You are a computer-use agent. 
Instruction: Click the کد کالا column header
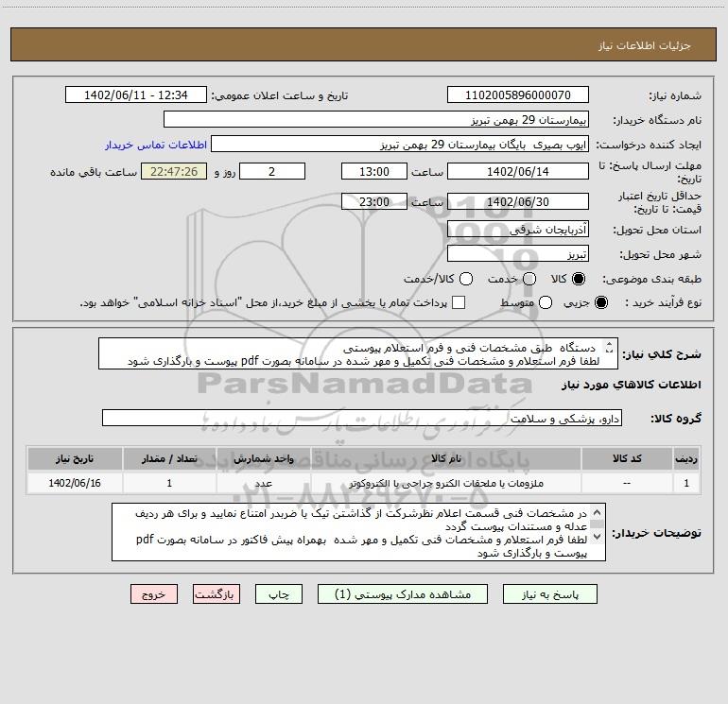pos(627,458)
